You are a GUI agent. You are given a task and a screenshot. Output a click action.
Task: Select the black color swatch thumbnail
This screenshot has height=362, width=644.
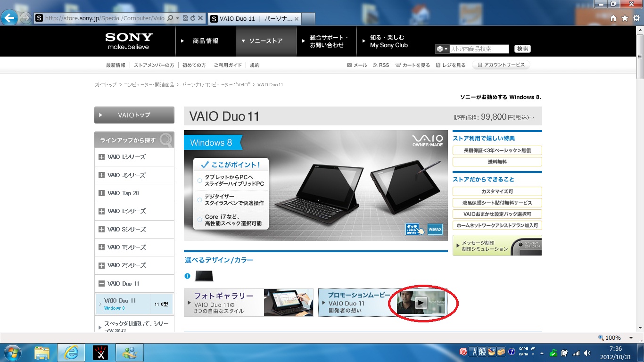(204, 276)
